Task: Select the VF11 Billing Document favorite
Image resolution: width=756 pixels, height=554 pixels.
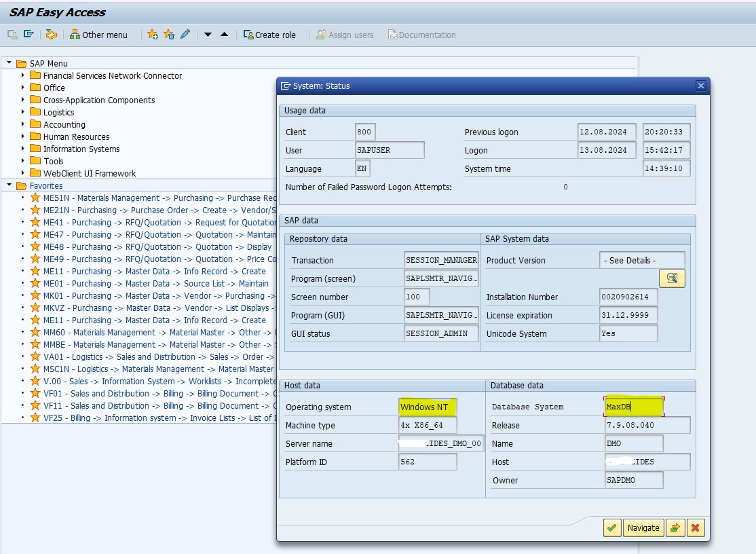Action: tap(159, 405)
